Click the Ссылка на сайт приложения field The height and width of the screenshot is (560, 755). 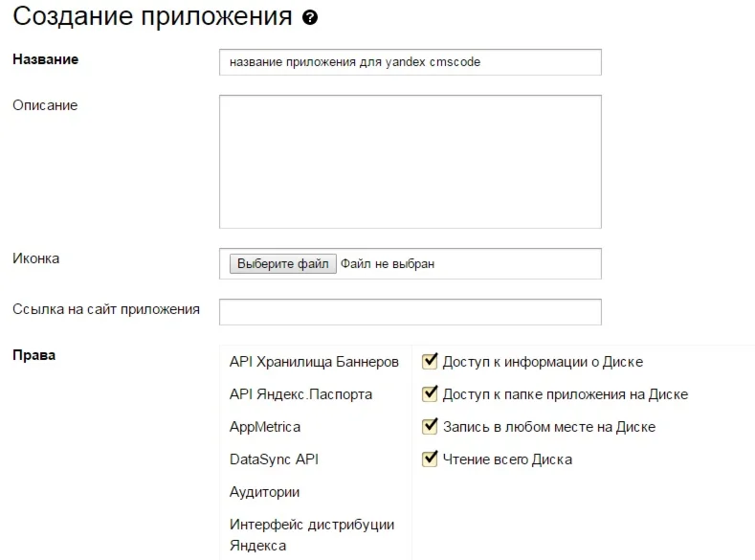click(410, 311)
